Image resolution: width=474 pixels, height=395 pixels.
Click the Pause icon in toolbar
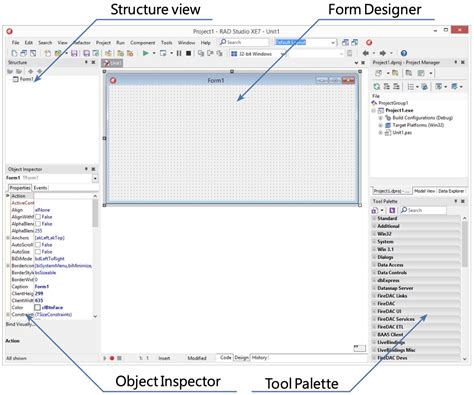tap(179, 53)
